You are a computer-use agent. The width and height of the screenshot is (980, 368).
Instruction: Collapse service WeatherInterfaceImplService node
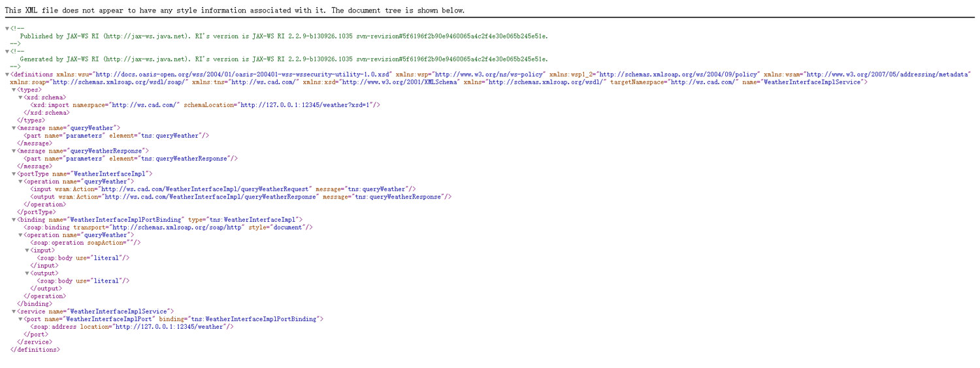(x=14, y=311)
